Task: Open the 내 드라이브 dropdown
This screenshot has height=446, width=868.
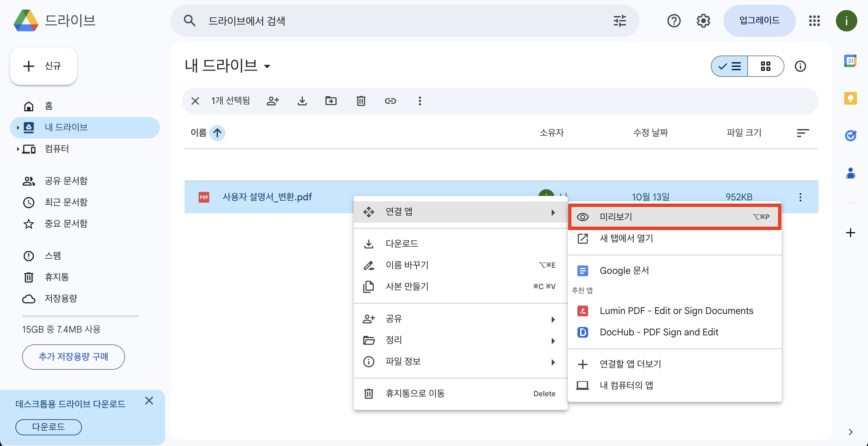Action: point(267,66)
